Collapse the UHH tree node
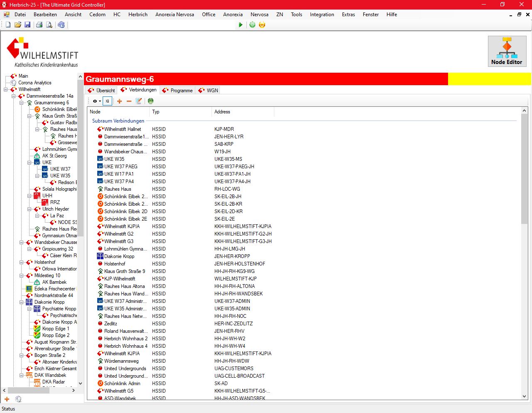532x413 pixels. [30, 196]
